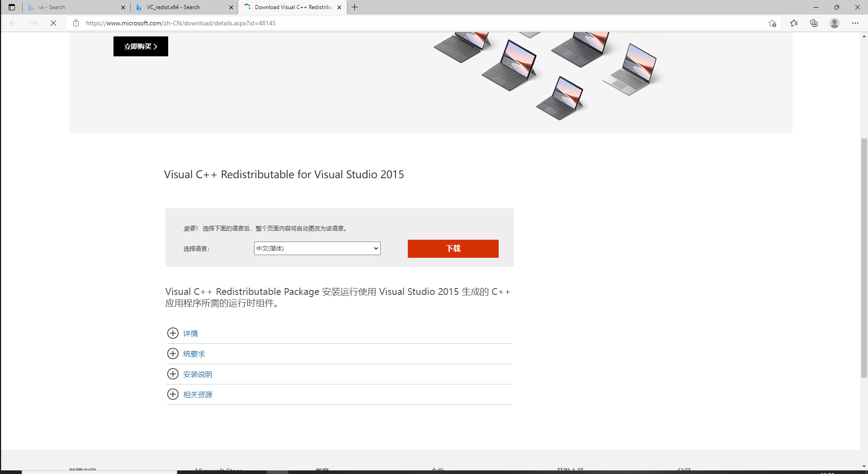Add this page to favorites star icon

coord(772,23)
